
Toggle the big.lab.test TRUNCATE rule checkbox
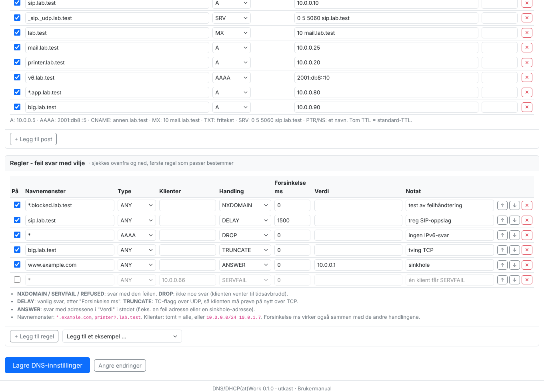[x=17, y=250]
